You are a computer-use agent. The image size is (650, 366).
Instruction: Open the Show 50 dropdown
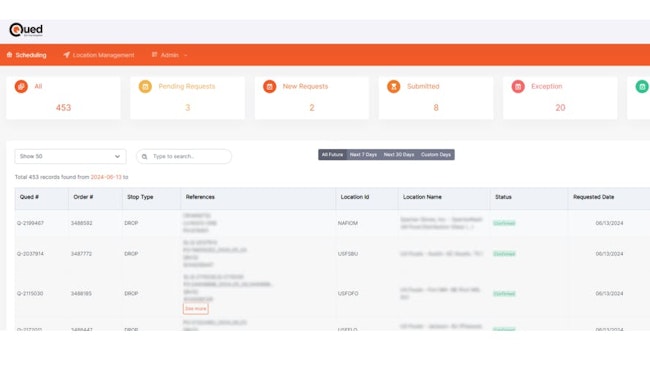pyautogui.click(x=70, y=156)
